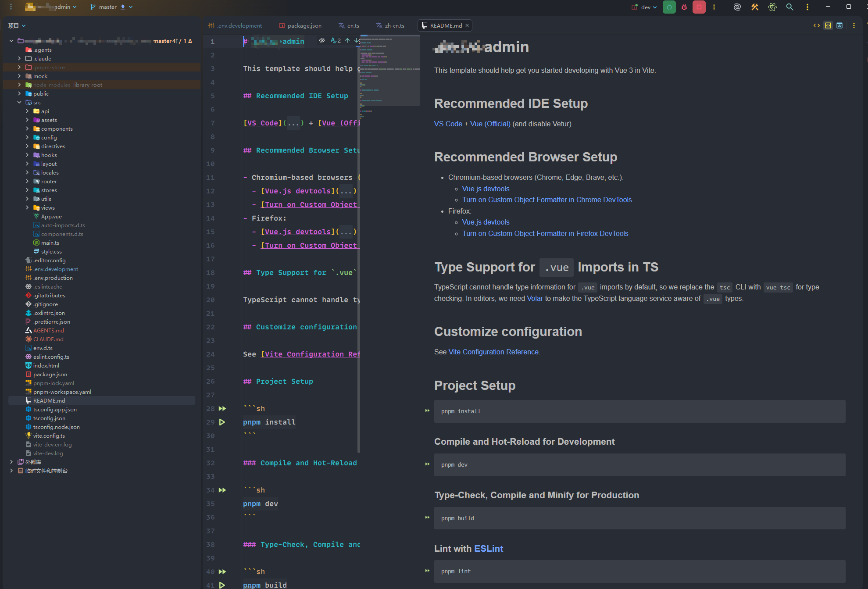Screen dimensions: 868x589
Task: Run the sh code block at line 28
Action: pyautogui.click(x=222, y=408)
